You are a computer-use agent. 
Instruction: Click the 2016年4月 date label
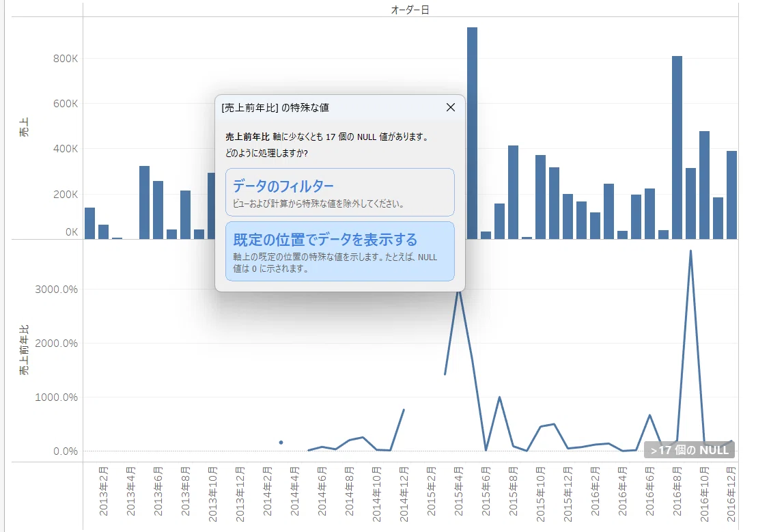(x=622, y=492)
